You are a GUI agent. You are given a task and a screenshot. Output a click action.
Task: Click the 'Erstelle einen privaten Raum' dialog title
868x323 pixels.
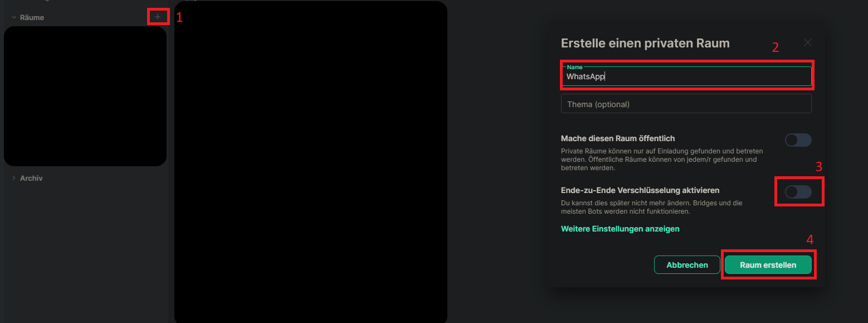[645, 43]
